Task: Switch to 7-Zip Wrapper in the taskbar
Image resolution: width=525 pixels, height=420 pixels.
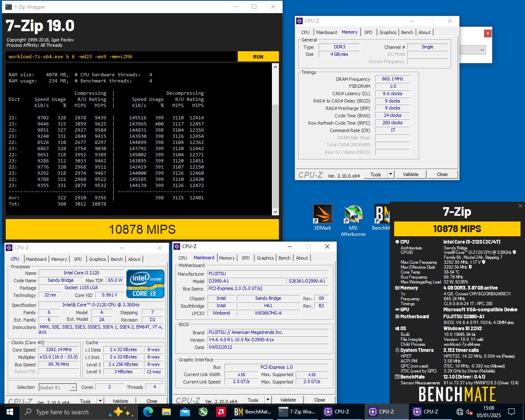Action: click(297, 412)
